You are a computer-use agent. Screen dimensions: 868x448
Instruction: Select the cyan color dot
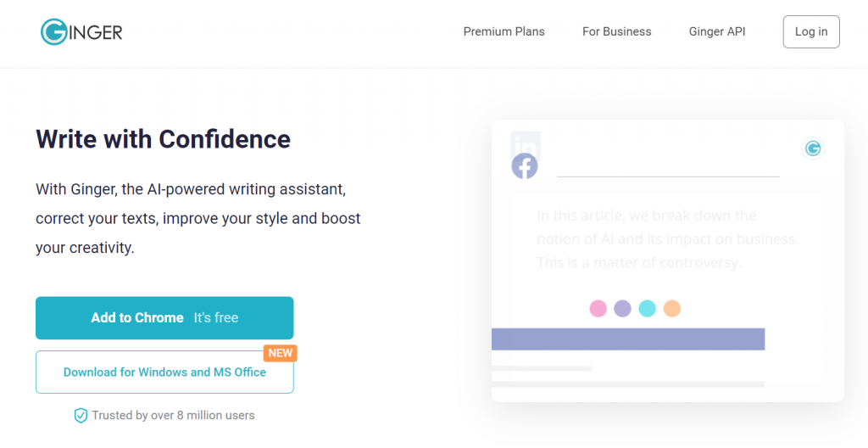point(647,308)
